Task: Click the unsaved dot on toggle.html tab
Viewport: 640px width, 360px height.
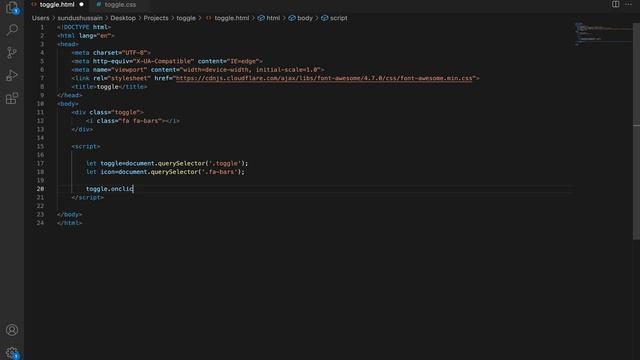Action: click(81, 4)
